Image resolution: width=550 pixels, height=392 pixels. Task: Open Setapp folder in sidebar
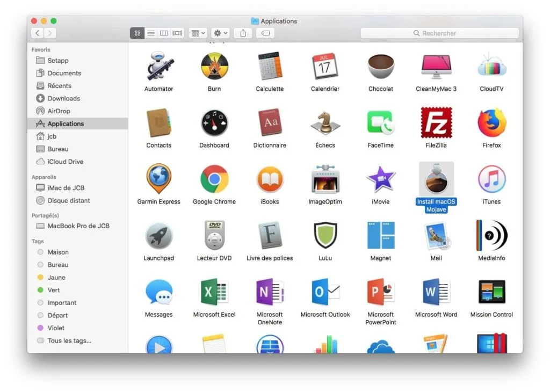(78, 60)
